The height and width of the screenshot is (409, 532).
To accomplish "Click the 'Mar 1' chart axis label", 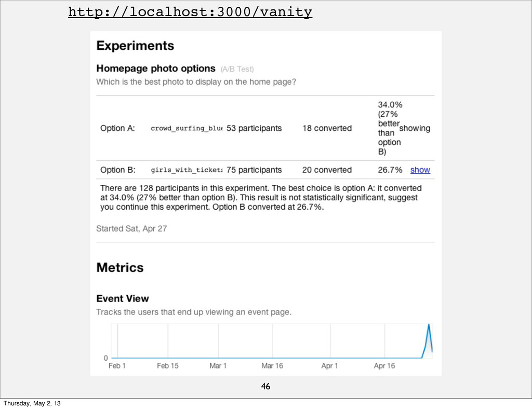I will [218, 366].
